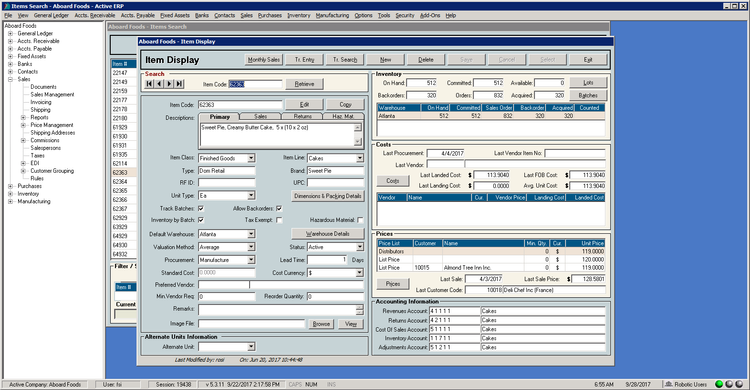Expand the Purchases tree node
Screen dimensions: 750x390
11,186
